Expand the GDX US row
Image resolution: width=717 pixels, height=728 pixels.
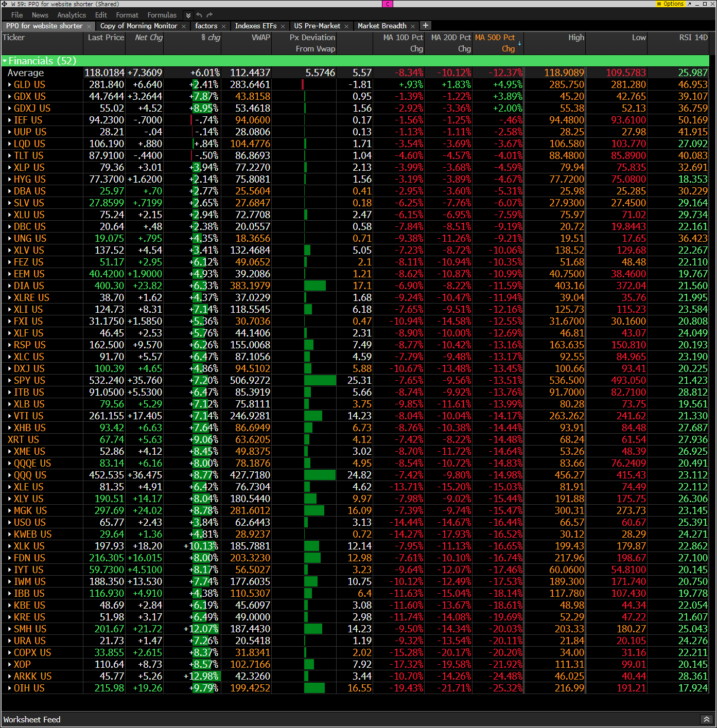click(x=10, y=97)
